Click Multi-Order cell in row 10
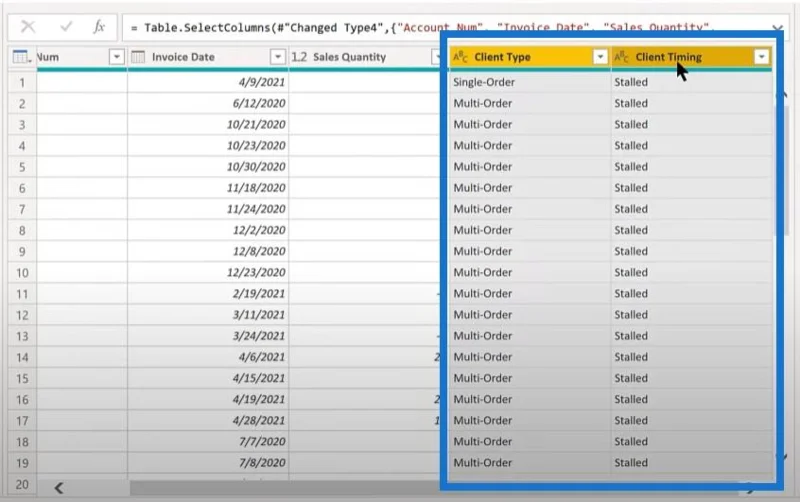 [530, 272]
